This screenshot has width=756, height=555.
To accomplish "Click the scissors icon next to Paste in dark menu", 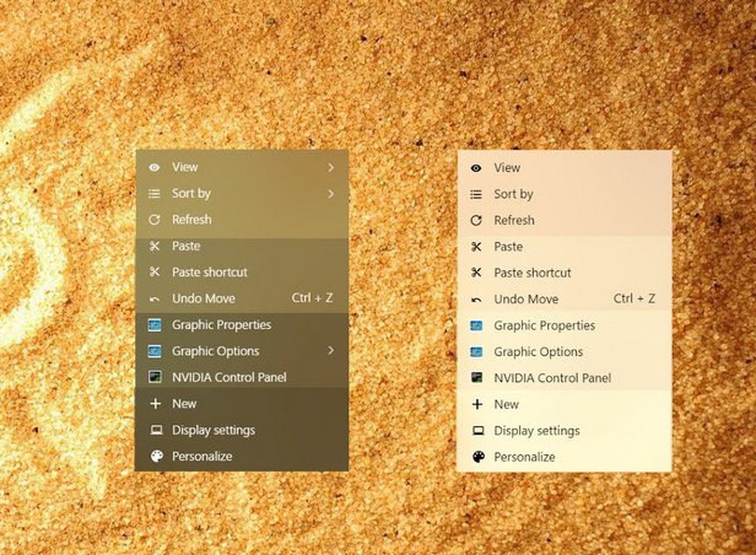I will point(154,246).
